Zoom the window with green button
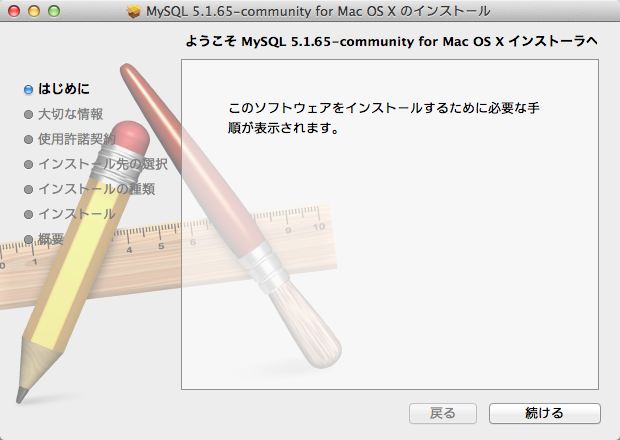620x440 pixels. [54, 11]
